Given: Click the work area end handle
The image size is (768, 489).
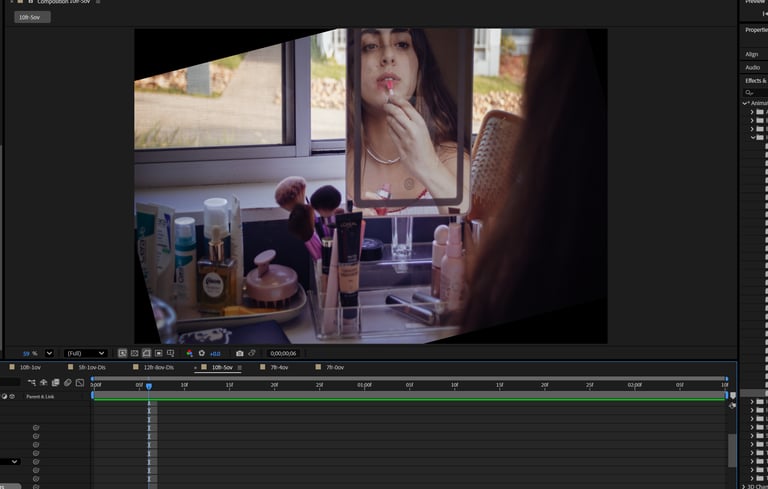Looking at the screenshot, I should pyautogui.click(x=726, y=395).
